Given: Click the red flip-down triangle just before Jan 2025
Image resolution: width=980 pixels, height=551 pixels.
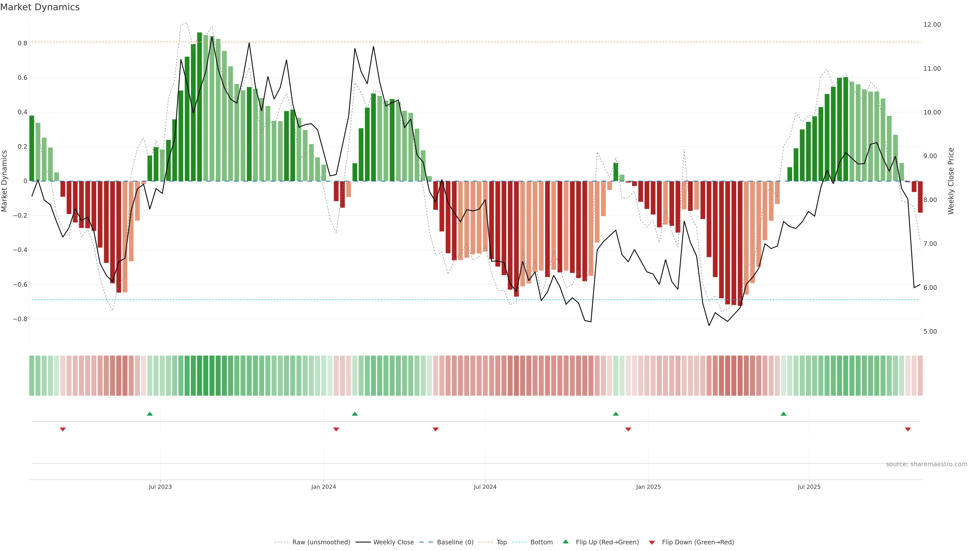Looking at the screenshot, I should [628, 429].
